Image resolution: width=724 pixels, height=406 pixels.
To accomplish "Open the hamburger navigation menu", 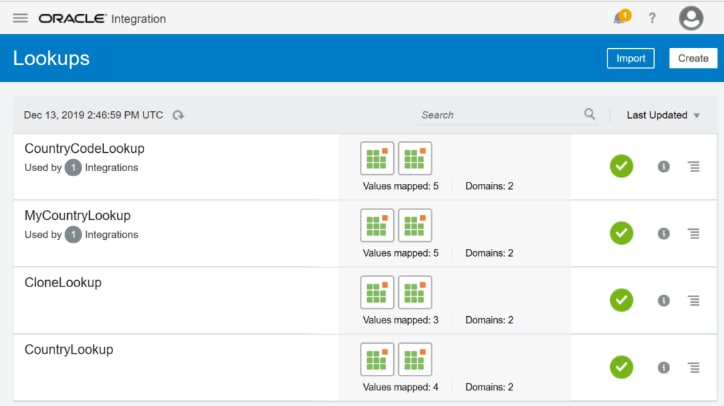I will pos(20,19).
